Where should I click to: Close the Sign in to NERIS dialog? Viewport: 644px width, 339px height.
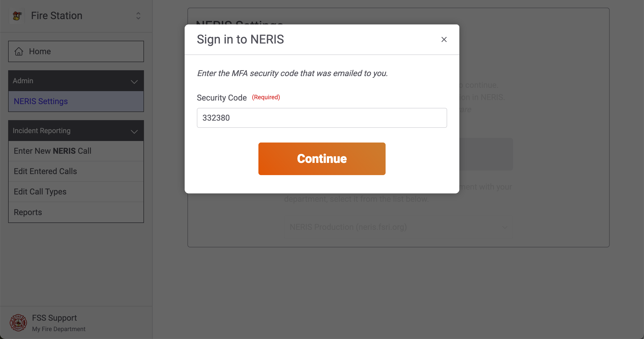tap(444, 39)
